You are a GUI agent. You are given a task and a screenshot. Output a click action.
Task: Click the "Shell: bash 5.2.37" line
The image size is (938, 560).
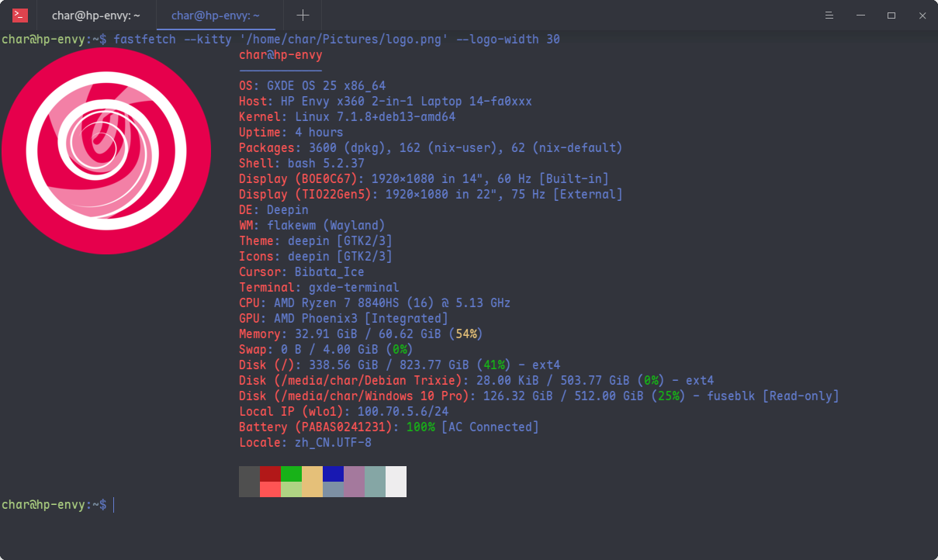click(302, 164)
